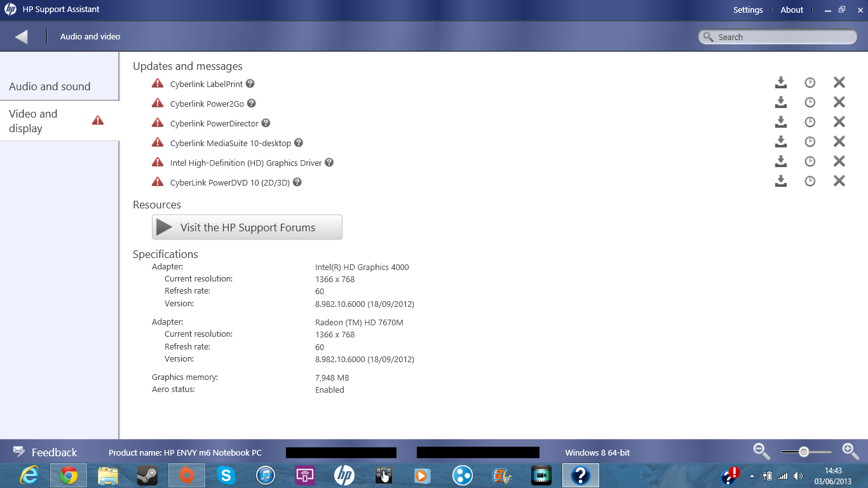Zoom in with the plus magnifier
The height and width of the screenshot is (488, 868).
850,451
